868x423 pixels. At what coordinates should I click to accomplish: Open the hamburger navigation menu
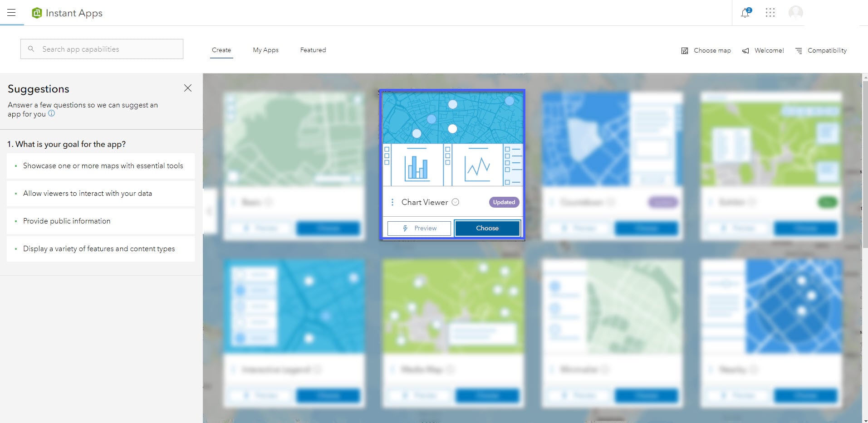click(x=11, y=13)
